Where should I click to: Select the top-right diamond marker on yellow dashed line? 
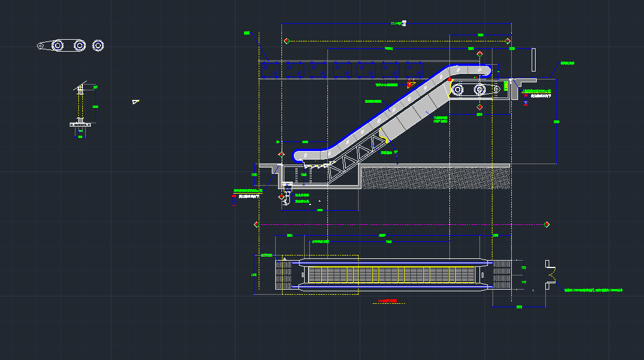508,41
